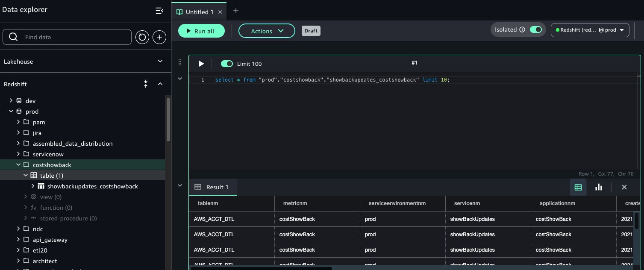Click the run cell play icon
644x270 pixels.
(x=201, y=64)
